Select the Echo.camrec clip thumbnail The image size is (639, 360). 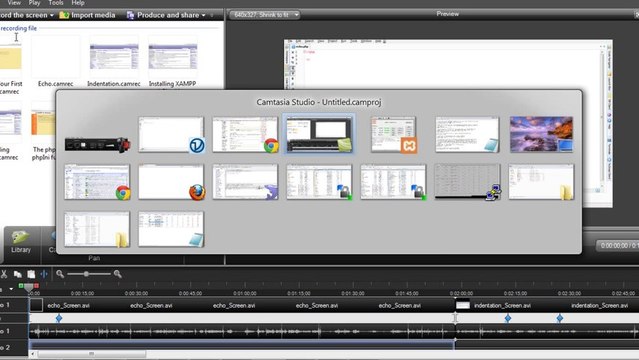tap(56, 56)
